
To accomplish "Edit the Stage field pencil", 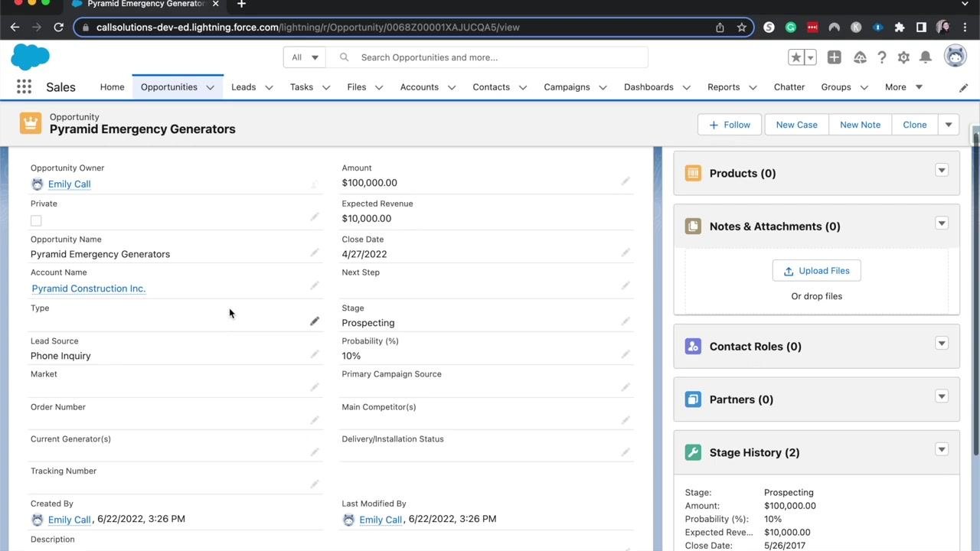I will (626, 321).
